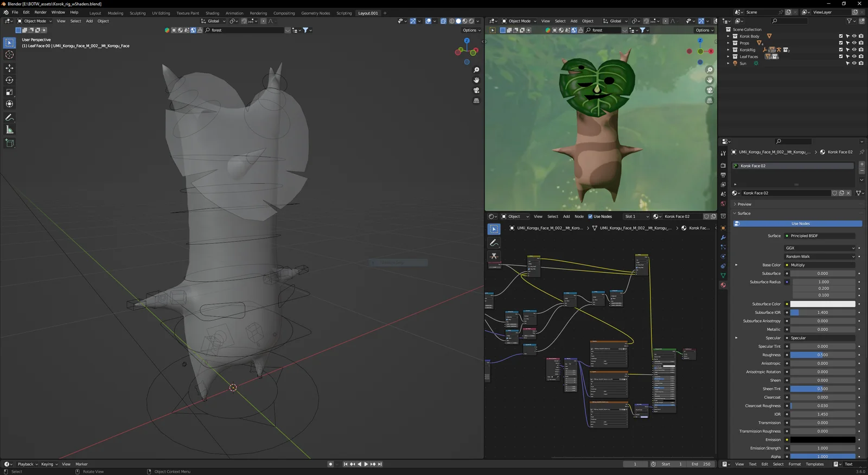This screenshot has width=868, height=475.
Task: Select the Rotate tool in the left toolbar
Action: point(9,80)
